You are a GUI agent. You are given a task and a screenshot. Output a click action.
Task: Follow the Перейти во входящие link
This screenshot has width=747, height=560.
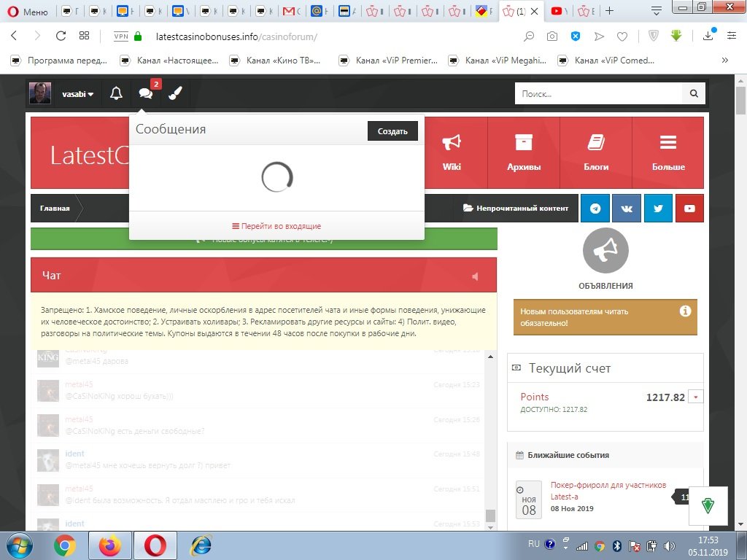[276, 226]
